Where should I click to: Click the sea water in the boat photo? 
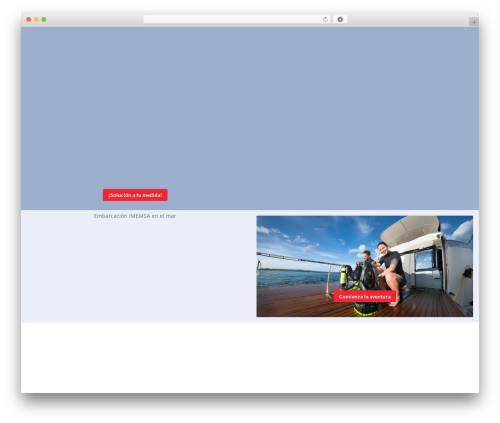(293, 277)
